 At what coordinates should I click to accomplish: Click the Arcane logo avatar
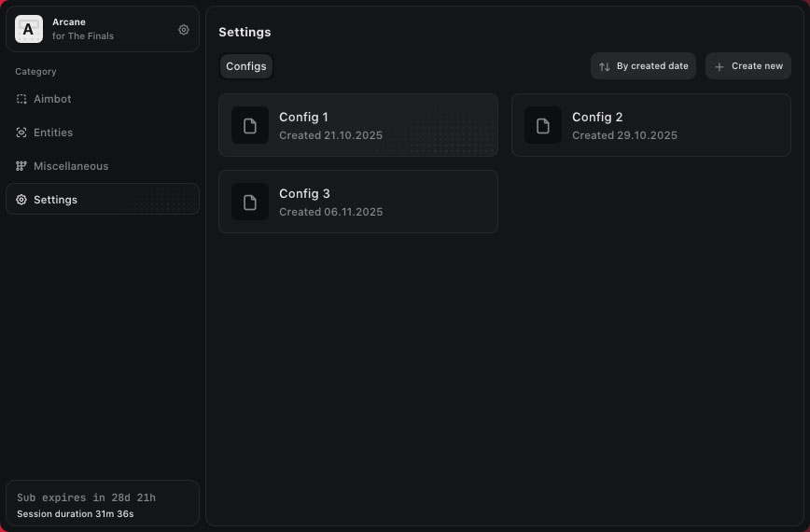pyautogui.click(x=29, y=29)
